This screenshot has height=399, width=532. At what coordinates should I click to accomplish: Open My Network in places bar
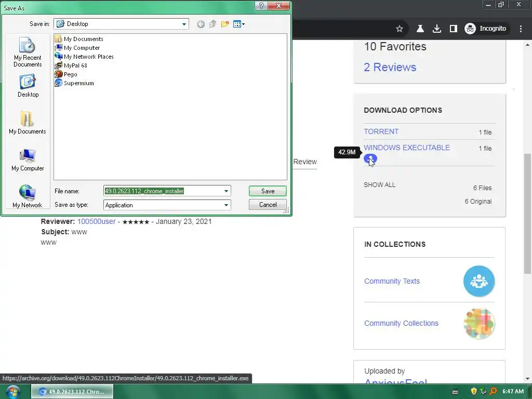point(27,196)
